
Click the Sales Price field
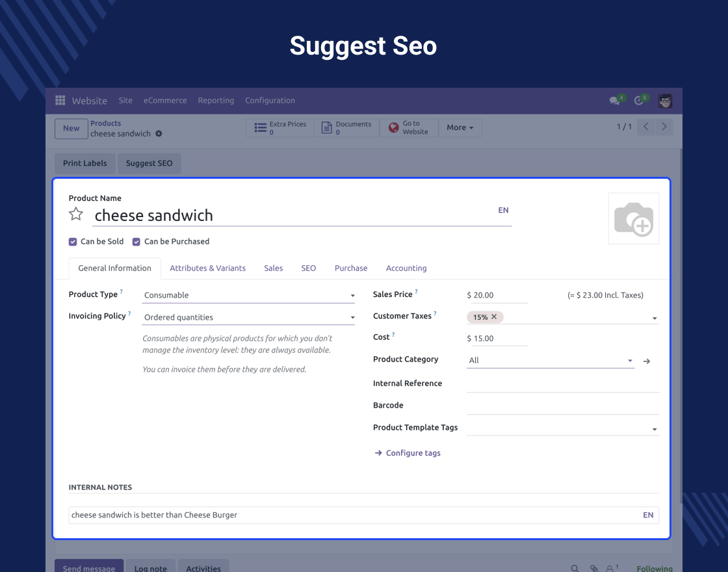[x=497, y=295]
